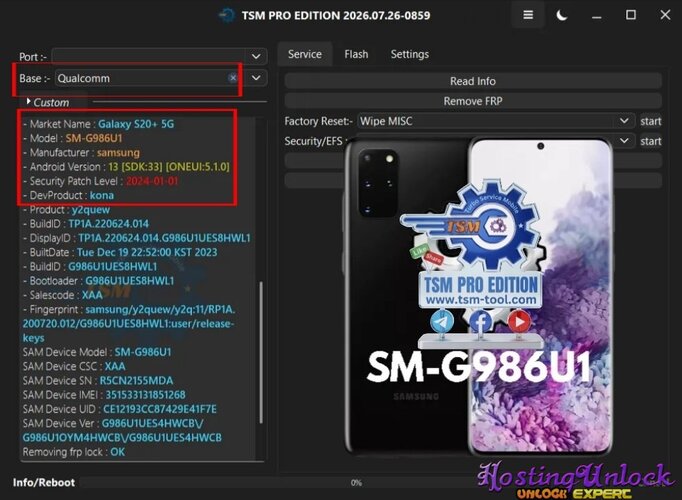The width and height of the screenshot is (682, 500).
Task: Click the Salescode XAA line
Action: (63, 295)
